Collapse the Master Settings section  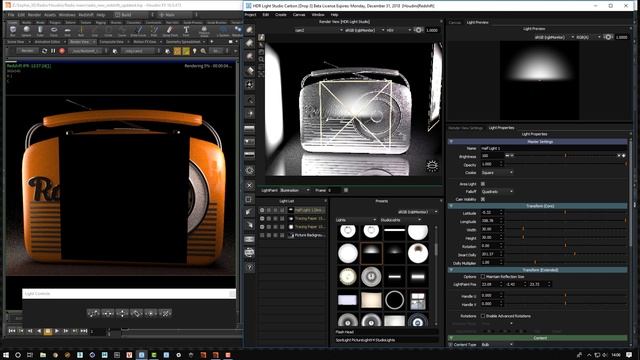tap(451, 142)
